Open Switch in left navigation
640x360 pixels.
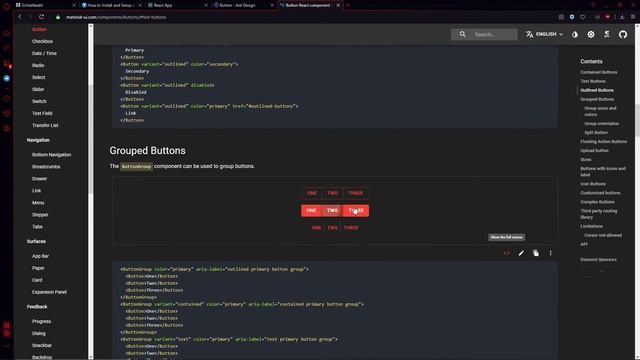tap(39, 101)
